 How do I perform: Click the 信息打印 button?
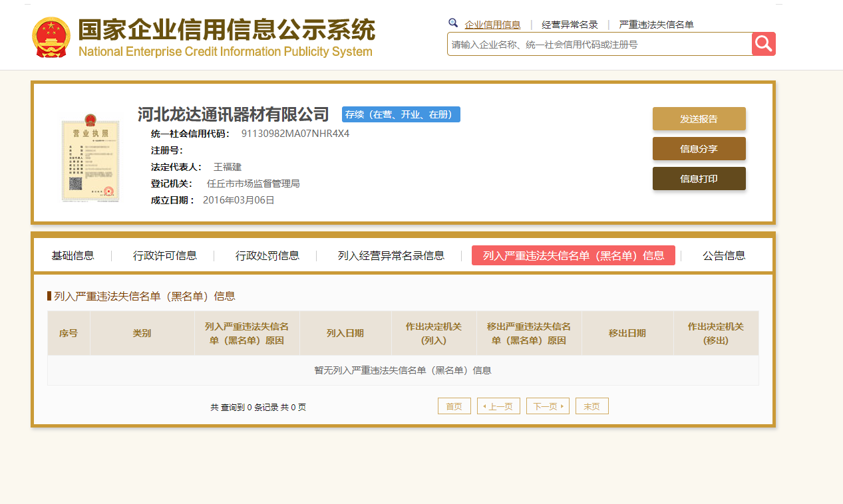[699, 179]
